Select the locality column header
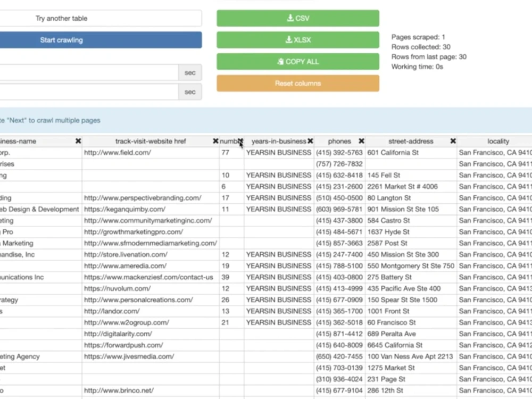 point(498,141)
